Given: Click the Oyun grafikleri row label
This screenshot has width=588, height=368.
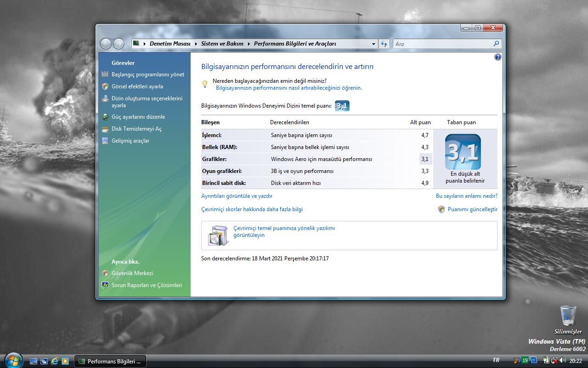Looking at the screenshot, I should point(222,171).
